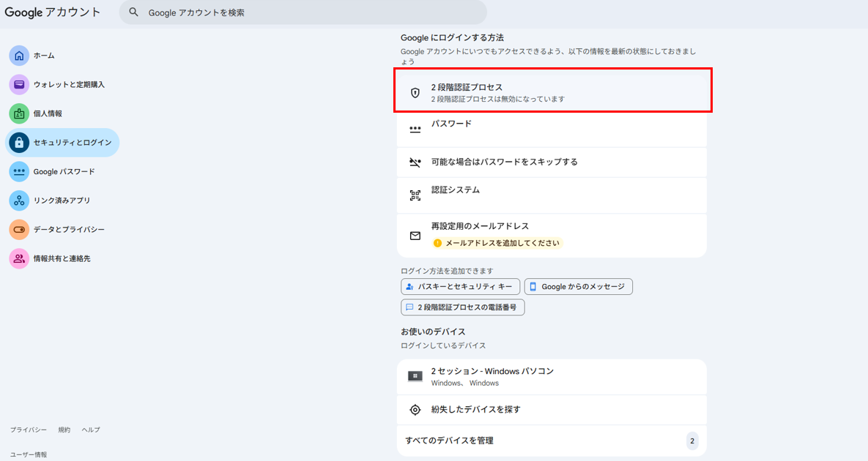
Task: Click the passkey person icon in chip
Action: [409, 287]
